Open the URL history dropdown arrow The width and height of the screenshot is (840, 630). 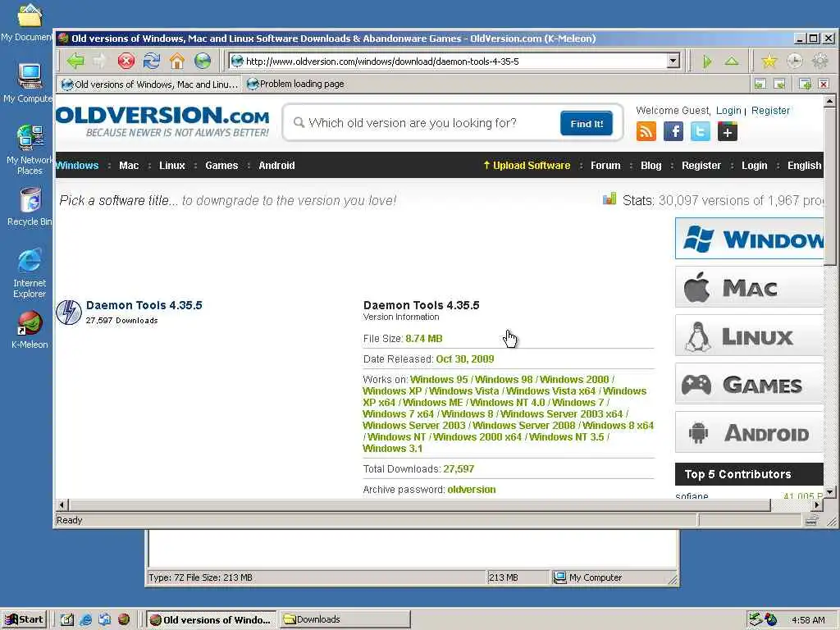click(673, 61)
